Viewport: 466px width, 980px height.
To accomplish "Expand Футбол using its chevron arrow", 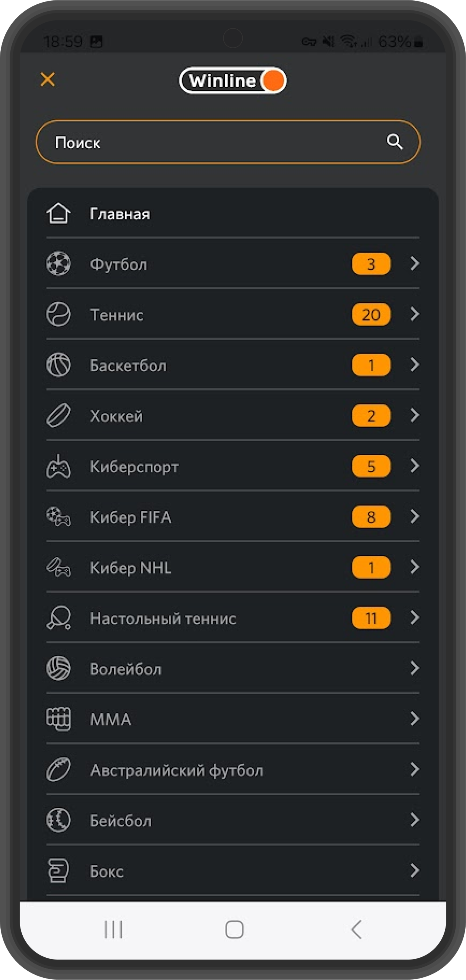I will click(415, 263).
